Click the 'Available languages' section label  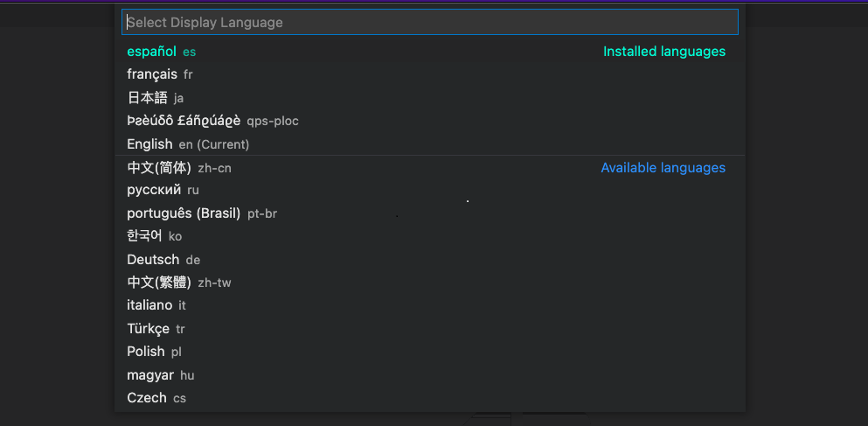[663, 168]
